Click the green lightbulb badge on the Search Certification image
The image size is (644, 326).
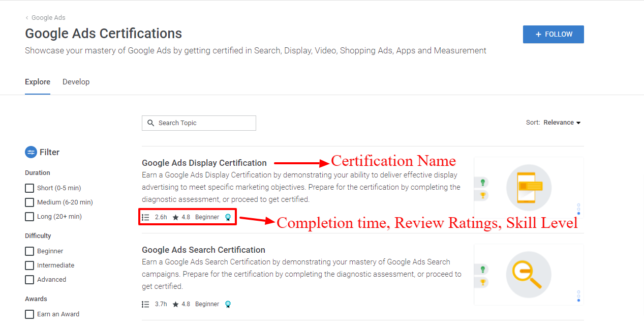(x=483, y=269)
